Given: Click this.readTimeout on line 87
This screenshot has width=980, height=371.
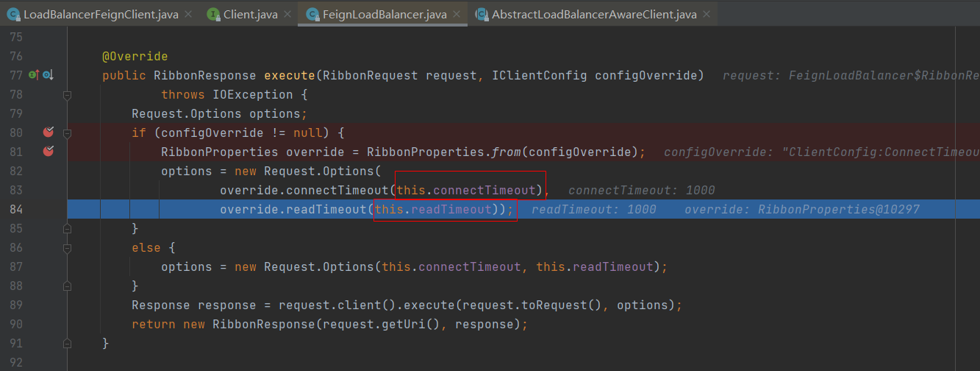Looking at the screenshot, I should 594,266.
